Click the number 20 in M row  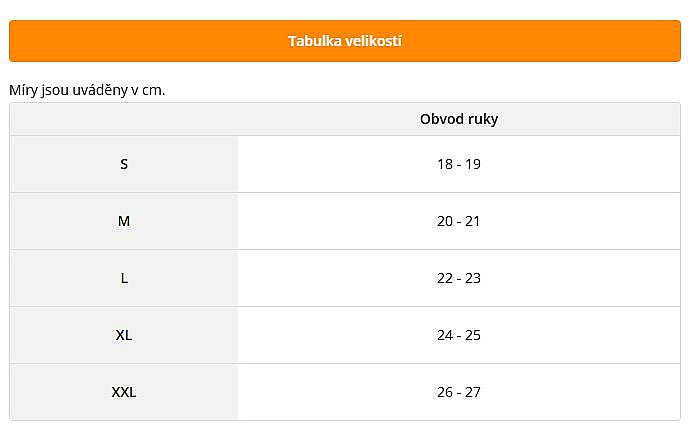point(445,221)
